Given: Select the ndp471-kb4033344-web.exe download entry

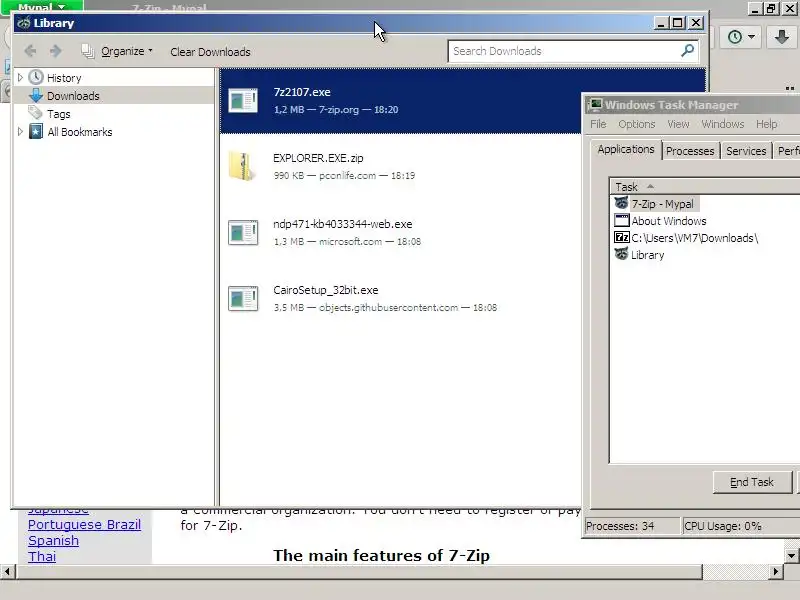Looking at the screenshot, I should click(400, 232).
